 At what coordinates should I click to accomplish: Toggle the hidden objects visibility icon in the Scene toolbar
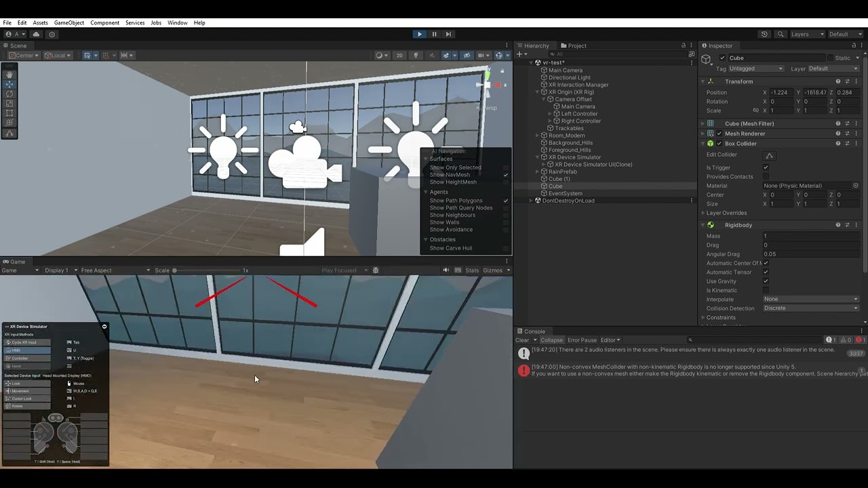point(465,56)
